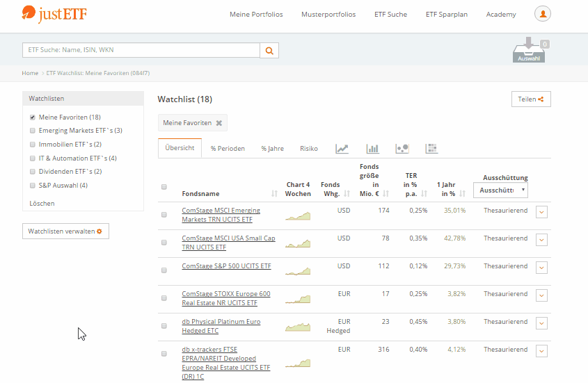
Task: Switch to the bar chart view tab
Action: (372, 148)
